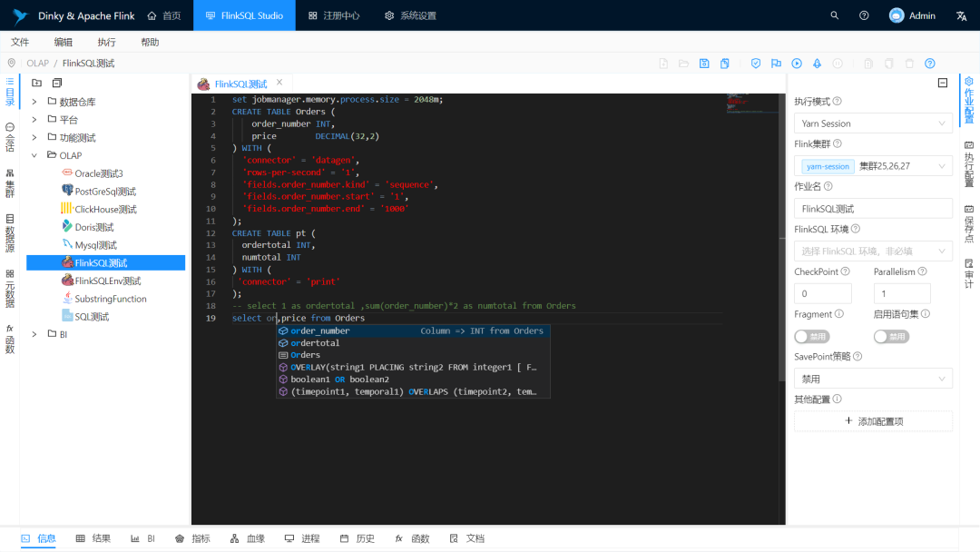Open the 会话 session sidebar panel
This screenshot has width=980, height=552.
[10, 137]
